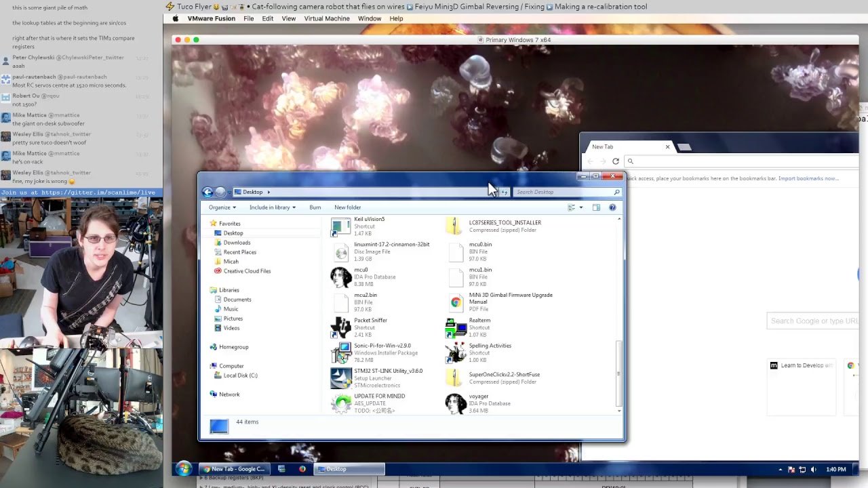Open the Virtual Machine menu
The height and width of the screenshot is (488, 868).
tap(327, 18)
